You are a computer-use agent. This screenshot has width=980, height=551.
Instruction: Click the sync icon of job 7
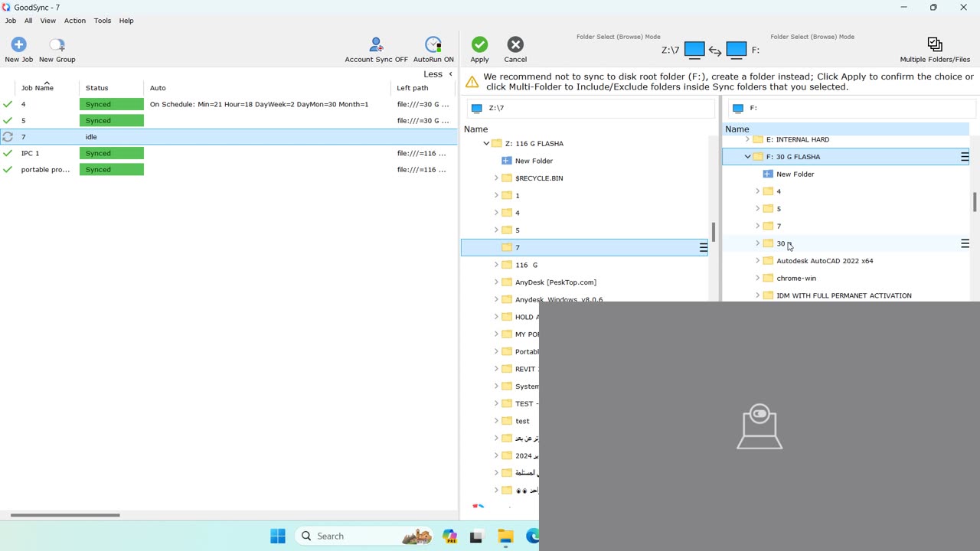(8, 137)
